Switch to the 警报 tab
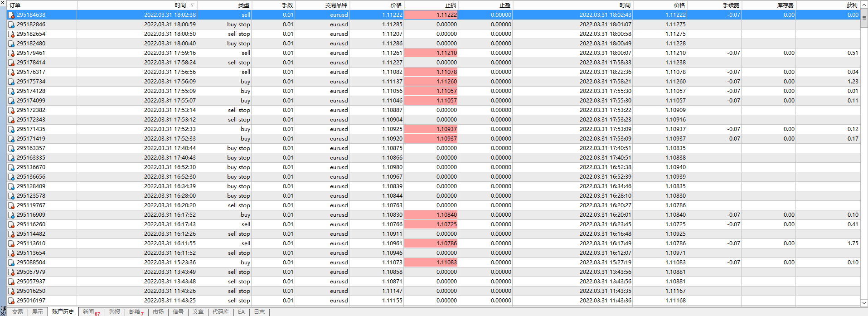Image resolution: width=868 pixels, height=316 pixels. coord(115,312)
